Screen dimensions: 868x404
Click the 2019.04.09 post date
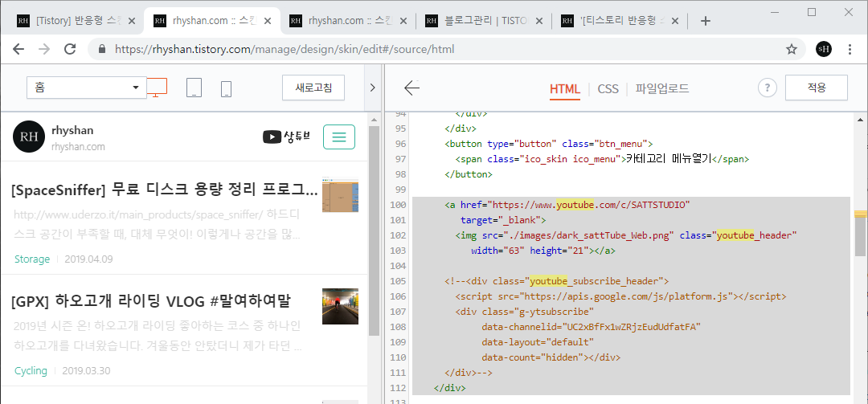point(90,259)
